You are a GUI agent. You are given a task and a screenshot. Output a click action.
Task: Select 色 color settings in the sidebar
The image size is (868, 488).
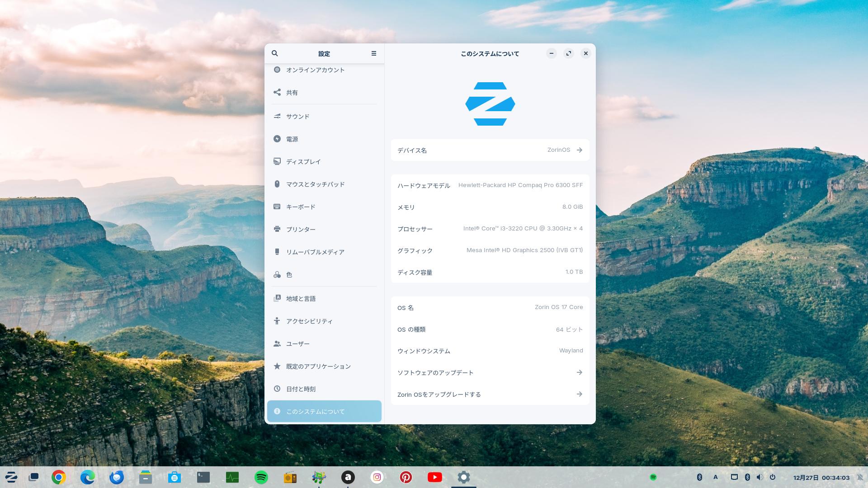pos(324,275)
